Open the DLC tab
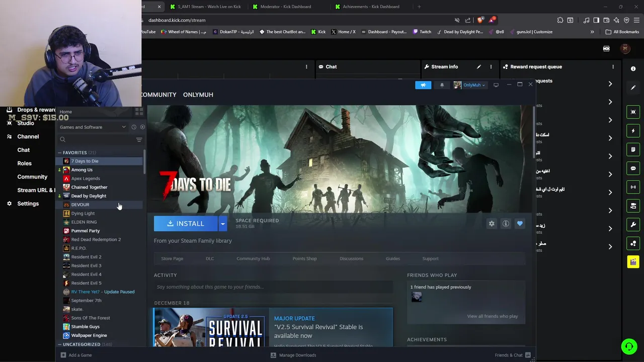 pos(210,258)
